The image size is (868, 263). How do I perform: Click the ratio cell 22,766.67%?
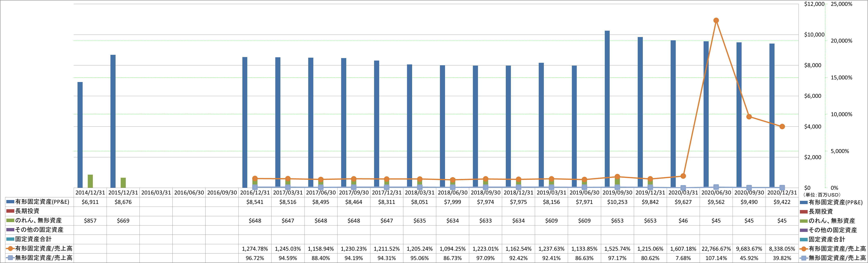(x=716, y=249)
